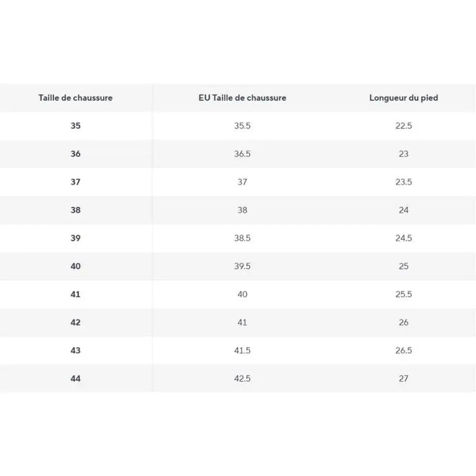476x476 pixels.
Task: Select bold size 38 in first column
Action: pyautogui.click(x=75, y=210)
